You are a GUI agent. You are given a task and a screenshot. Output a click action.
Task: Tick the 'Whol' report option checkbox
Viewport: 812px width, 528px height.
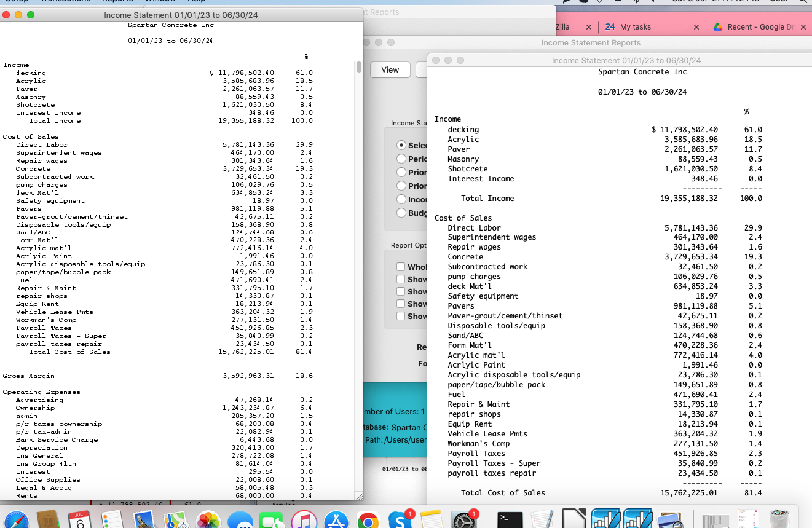401,267
